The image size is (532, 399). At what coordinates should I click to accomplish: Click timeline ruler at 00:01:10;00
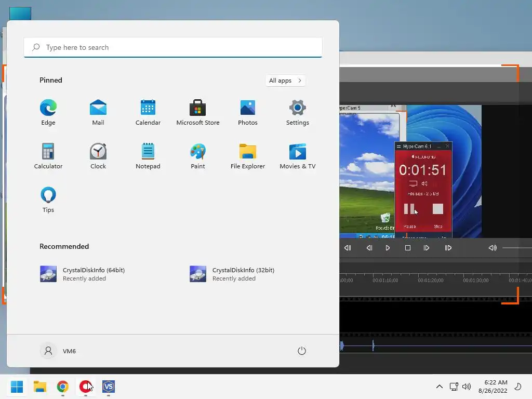(x=385, y=280)
